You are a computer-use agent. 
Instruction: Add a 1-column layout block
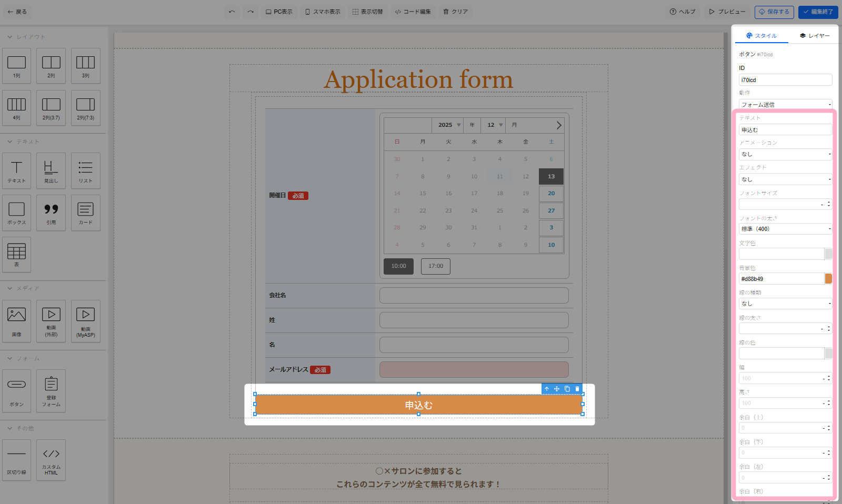[x=17, y=66]
